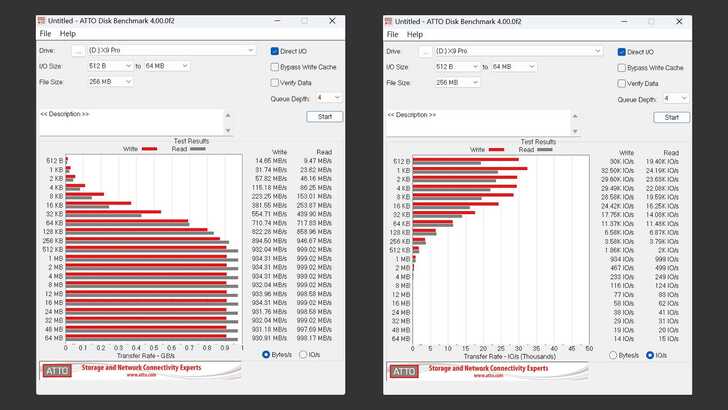This screenshot has width=728, height=410.
Task: Select the IO/s radio button in left window
Action: click(303, 354)
